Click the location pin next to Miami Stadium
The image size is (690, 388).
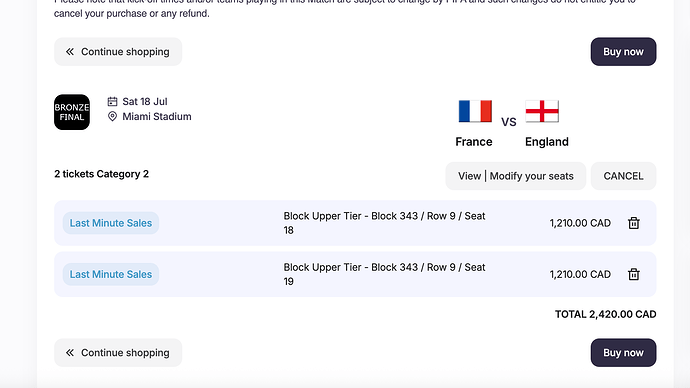pos(112,117)
